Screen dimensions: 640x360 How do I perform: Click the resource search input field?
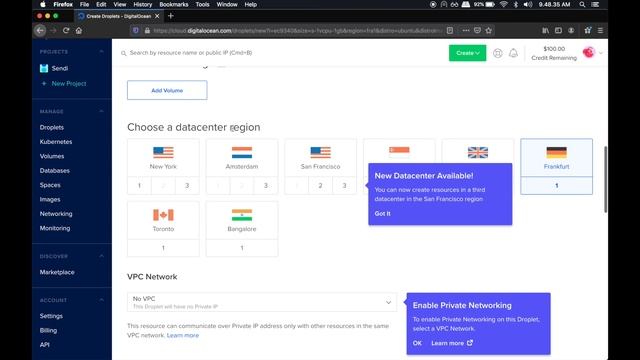(x=282, y=53)
